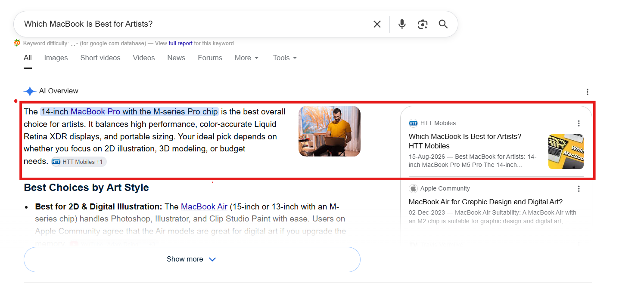Open search by image camera icon
Viewport: 644px width, 283px height.
[423, 24]
